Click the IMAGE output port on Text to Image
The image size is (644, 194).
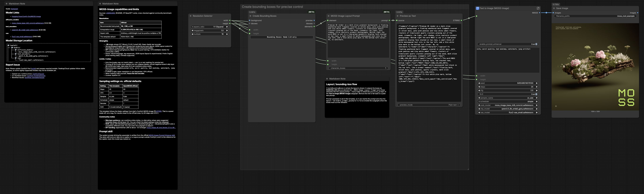click(540, 13)
